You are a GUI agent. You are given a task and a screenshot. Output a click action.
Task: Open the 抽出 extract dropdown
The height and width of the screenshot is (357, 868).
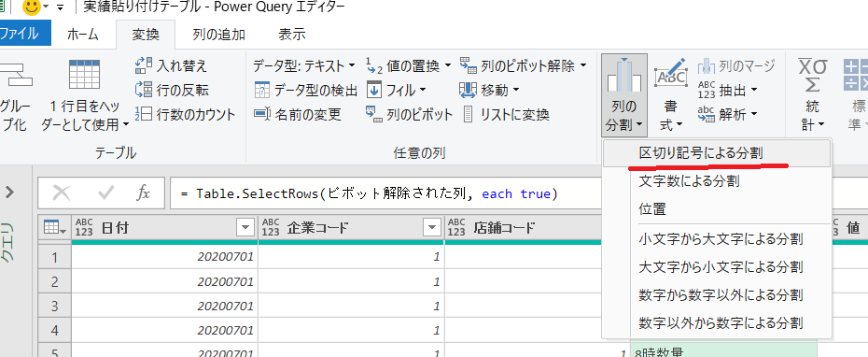tap(727, 90)
